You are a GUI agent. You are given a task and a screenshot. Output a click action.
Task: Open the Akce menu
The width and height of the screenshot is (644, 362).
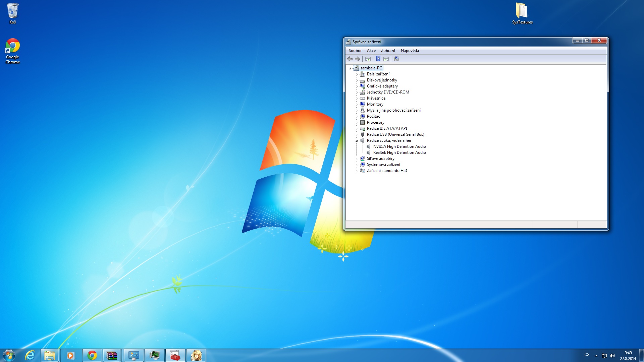[371, 51]
